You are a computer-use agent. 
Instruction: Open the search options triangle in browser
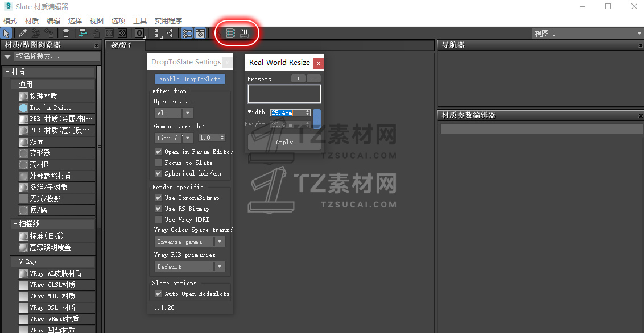(x=7, y=57)
